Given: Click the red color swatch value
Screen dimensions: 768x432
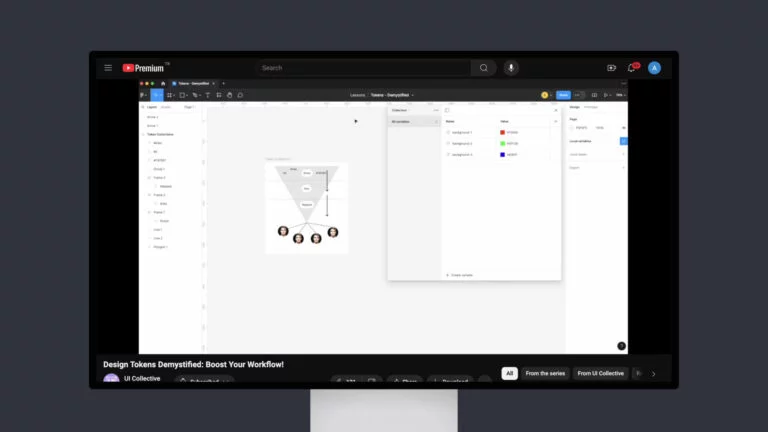Looking at the screenshot, I should pos(502,133).
